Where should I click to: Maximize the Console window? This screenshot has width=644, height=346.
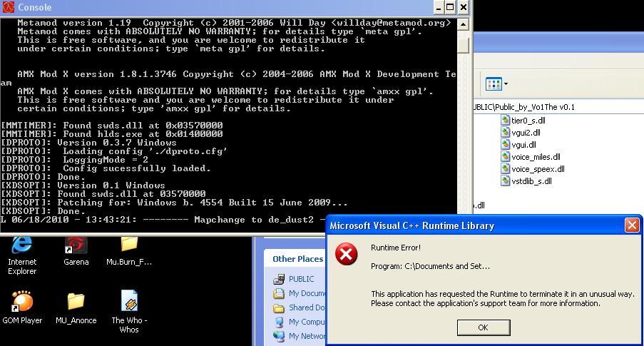point(450,7)
